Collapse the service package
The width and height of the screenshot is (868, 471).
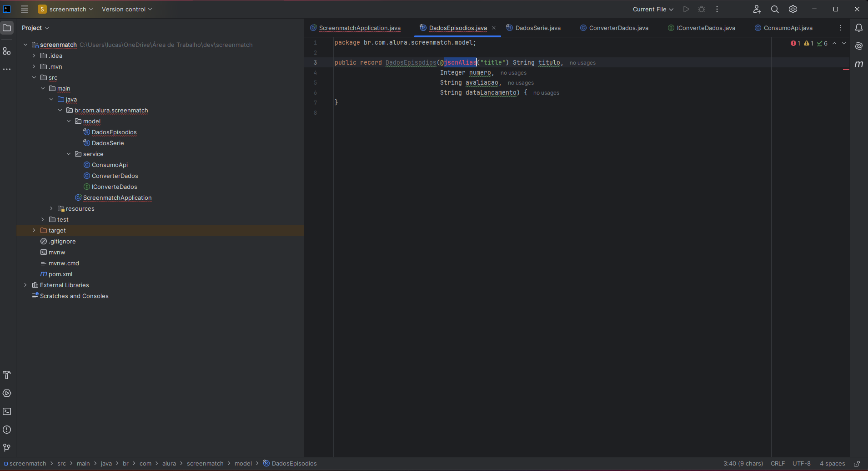coord(69,154)
